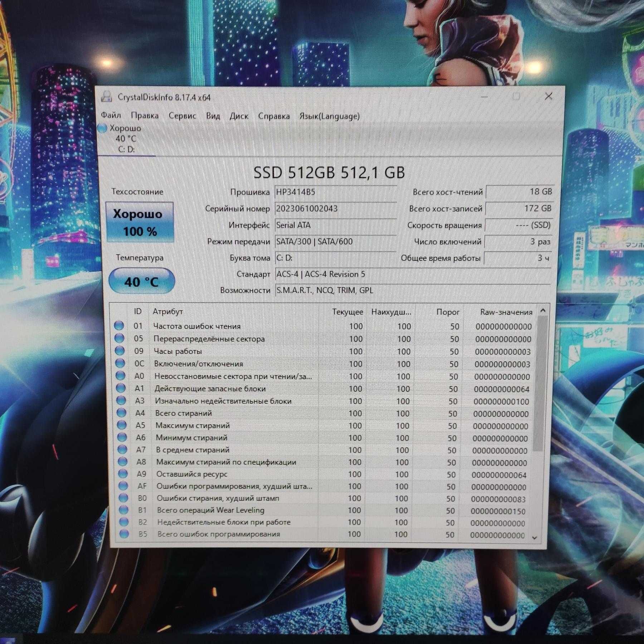The image size is (644, 644).
Task: Click the status icon for attribute A6
Action: point(122,437)
